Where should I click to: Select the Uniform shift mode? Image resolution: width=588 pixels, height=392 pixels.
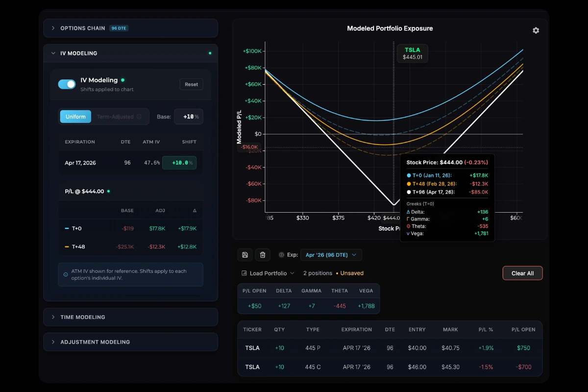[x=75, y=117]
